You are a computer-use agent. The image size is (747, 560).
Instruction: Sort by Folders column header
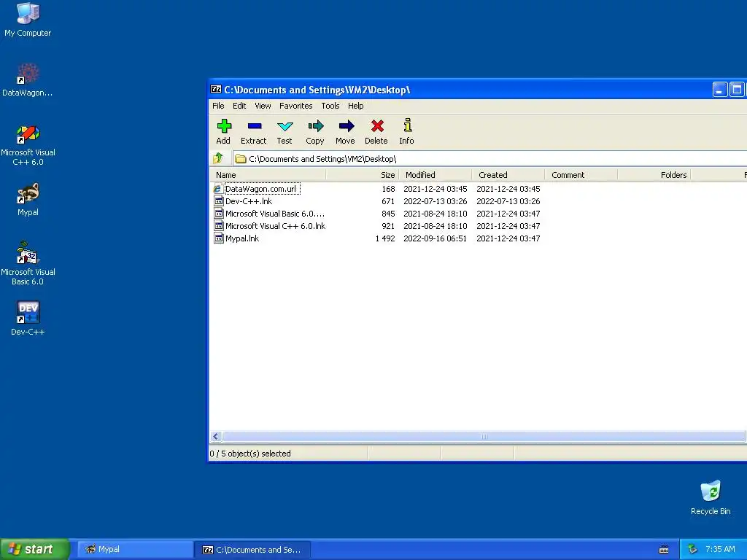654,175
